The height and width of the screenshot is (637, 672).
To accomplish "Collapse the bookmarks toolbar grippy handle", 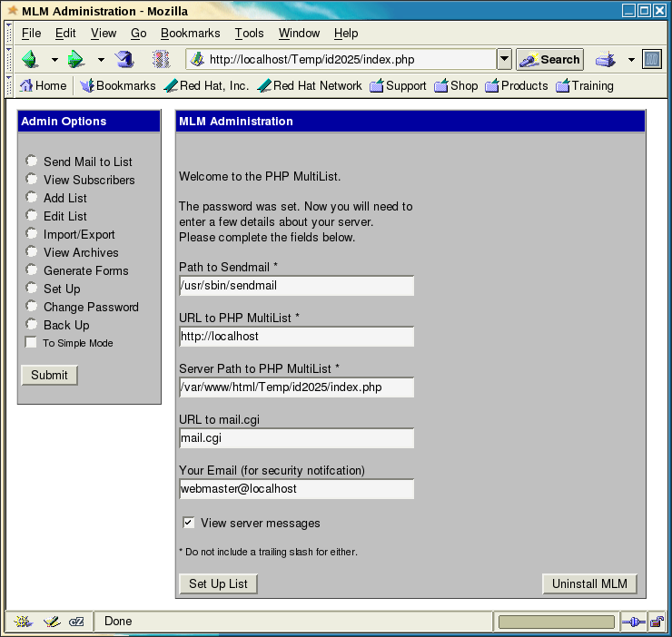I will pyautogui.click(x=9, y=85).
